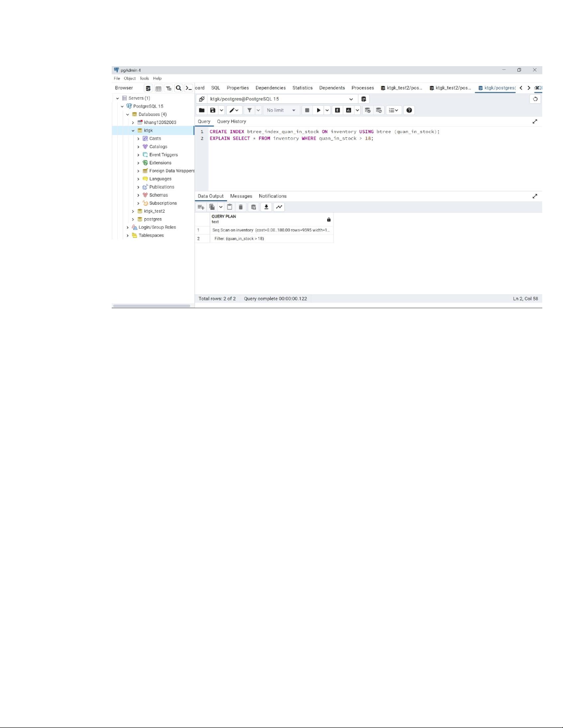Viewport: 563px width, 728px height.
Task: Open the No limit rows dropdown
Action: tap(281, 110)
